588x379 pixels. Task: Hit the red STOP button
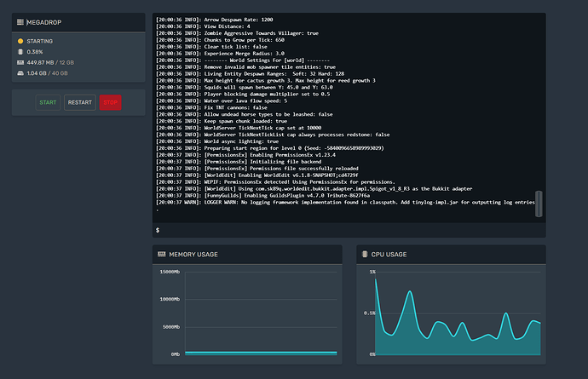[110, 102]
